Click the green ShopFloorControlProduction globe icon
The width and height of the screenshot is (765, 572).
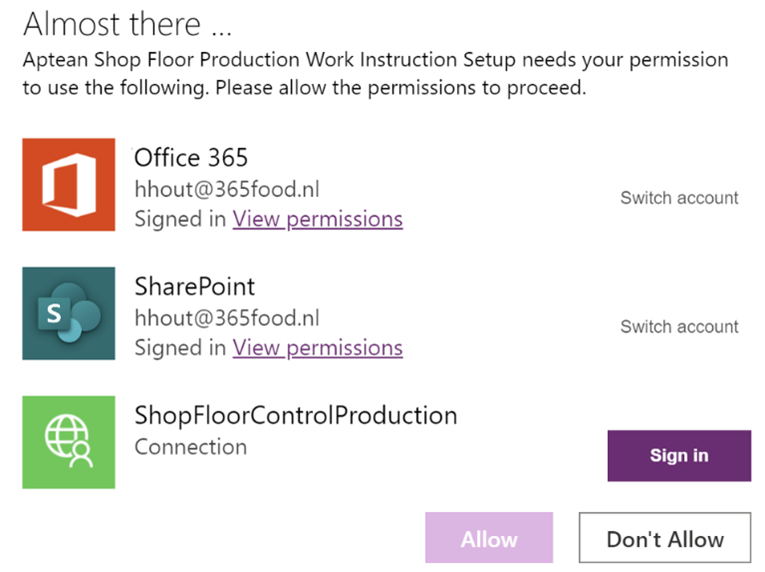[69, 442]
